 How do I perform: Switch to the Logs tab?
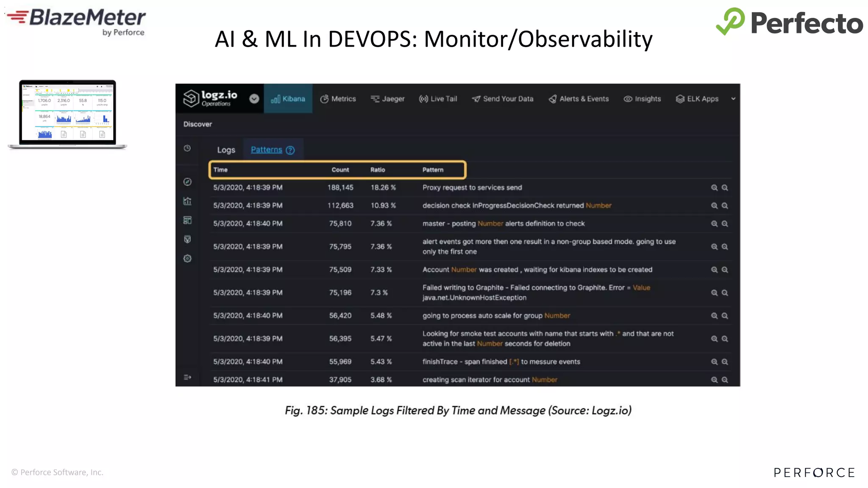coord(226,150)
